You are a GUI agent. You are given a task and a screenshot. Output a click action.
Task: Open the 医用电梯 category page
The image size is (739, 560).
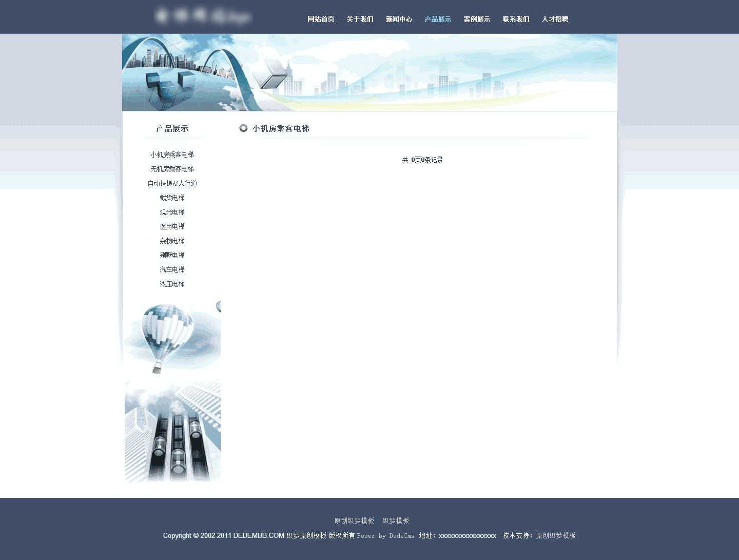point(172,226)
